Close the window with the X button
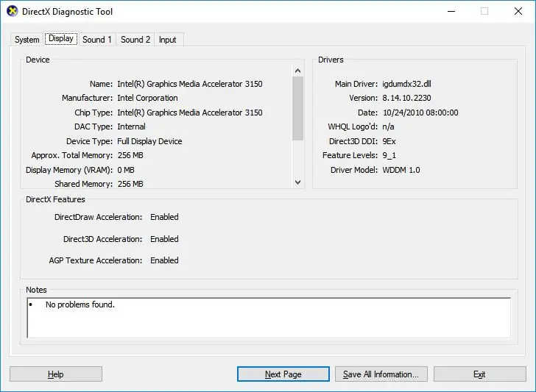536x392 pixels. 518,11
